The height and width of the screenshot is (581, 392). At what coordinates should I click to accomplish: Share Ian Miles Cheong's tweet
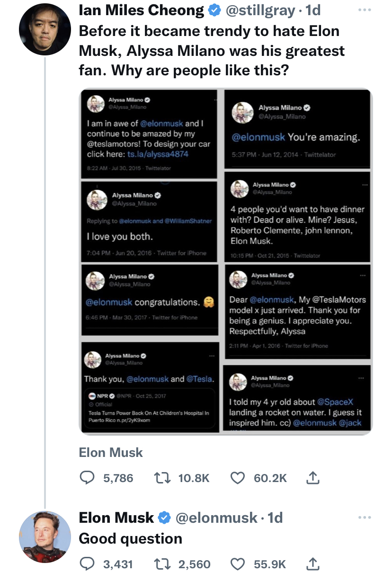tap(312, 478)
